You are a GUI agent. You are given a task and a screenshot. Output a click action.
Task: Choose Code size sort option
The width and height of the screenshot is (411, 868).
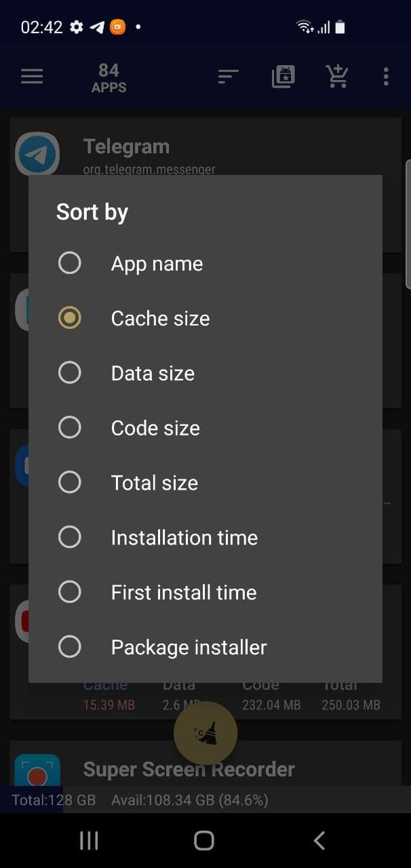[155, 428]
